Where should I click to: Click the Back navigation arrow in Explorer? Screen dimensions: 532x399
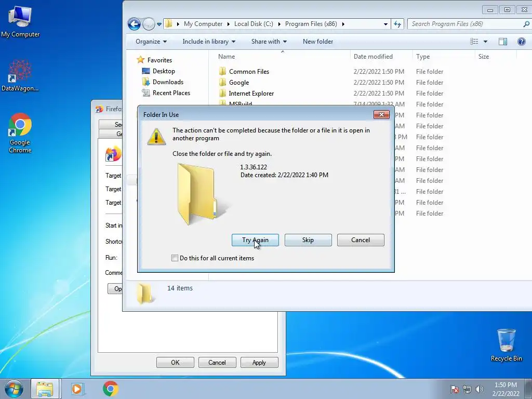pos(134,24)
